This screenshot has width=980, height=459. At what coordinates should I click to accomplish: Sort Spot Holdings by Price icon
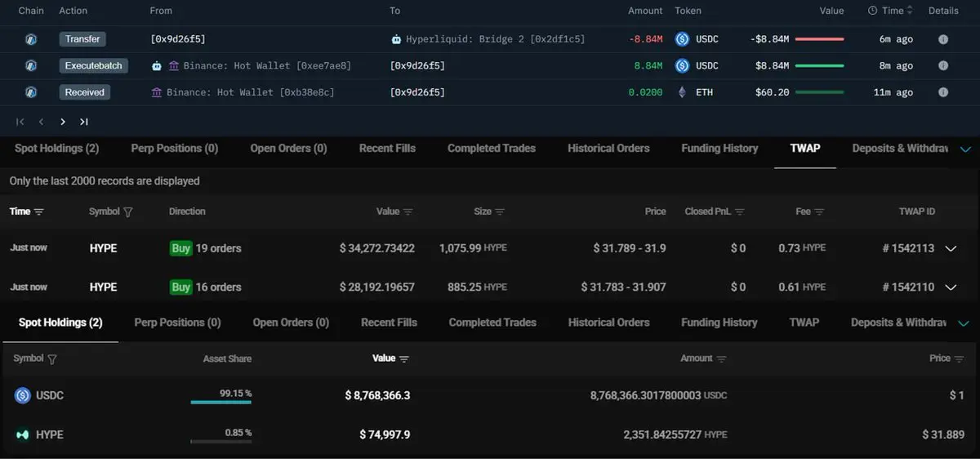click(959, 359)
